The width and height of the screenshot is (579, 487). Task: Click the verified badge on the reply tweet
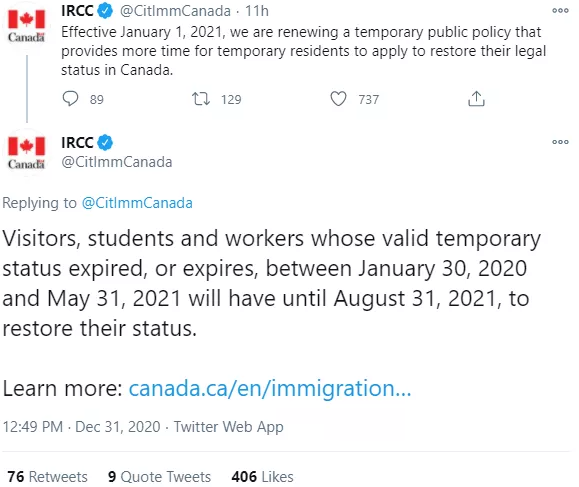[x=105, y=143]
